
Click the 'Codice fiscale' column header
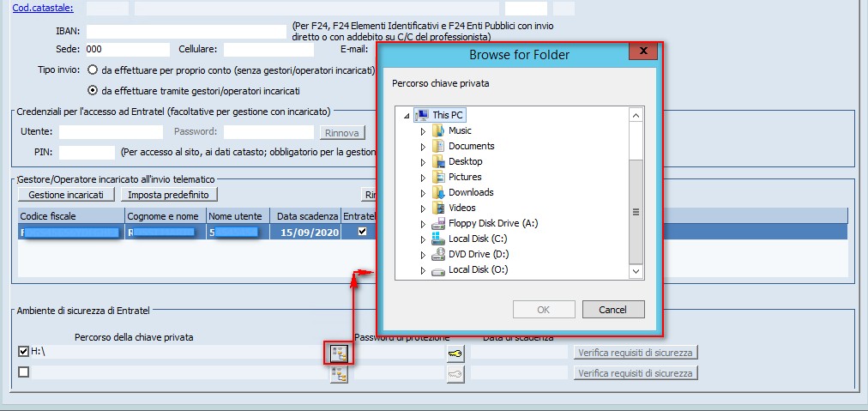coord(71,216)
